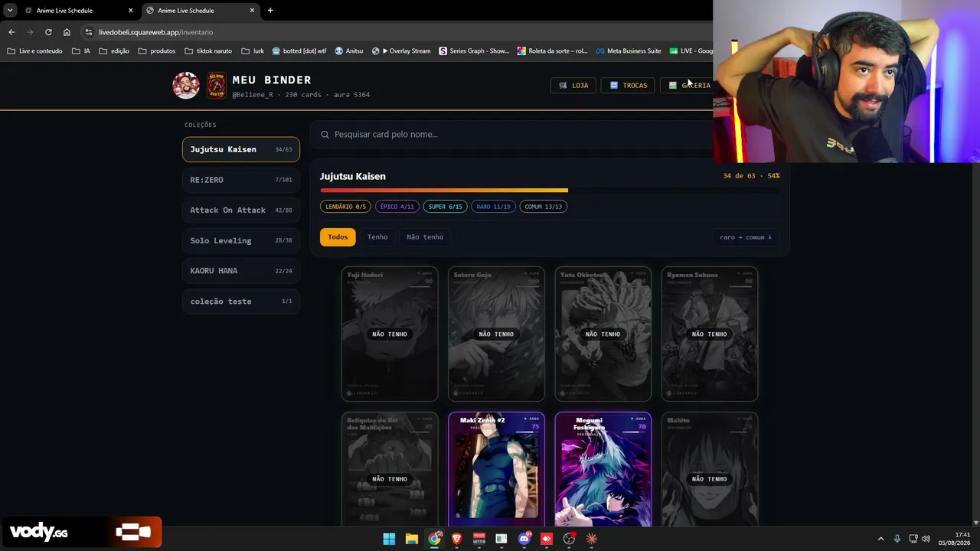Viewport: 980px width, 551px height.
Task: Open the 'produtos' bookmark folder
Action: tap(157, 51)
